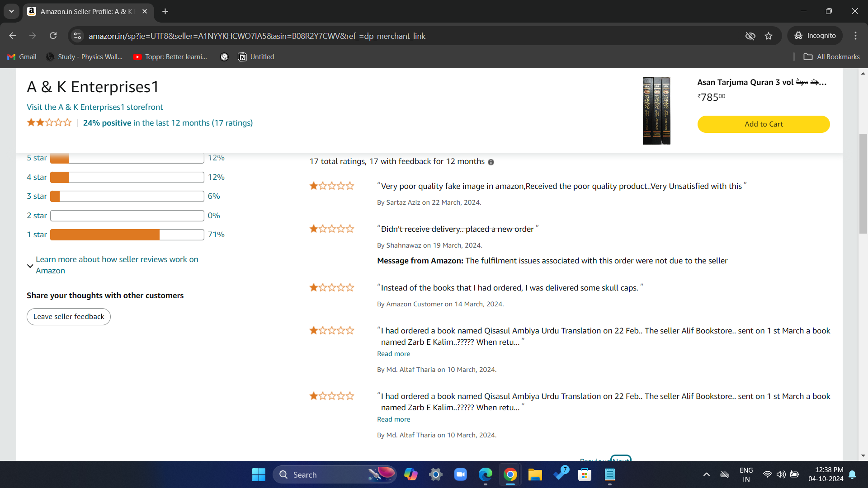Click the scroll-down arrow of the page scrollbar

[863, 455]
